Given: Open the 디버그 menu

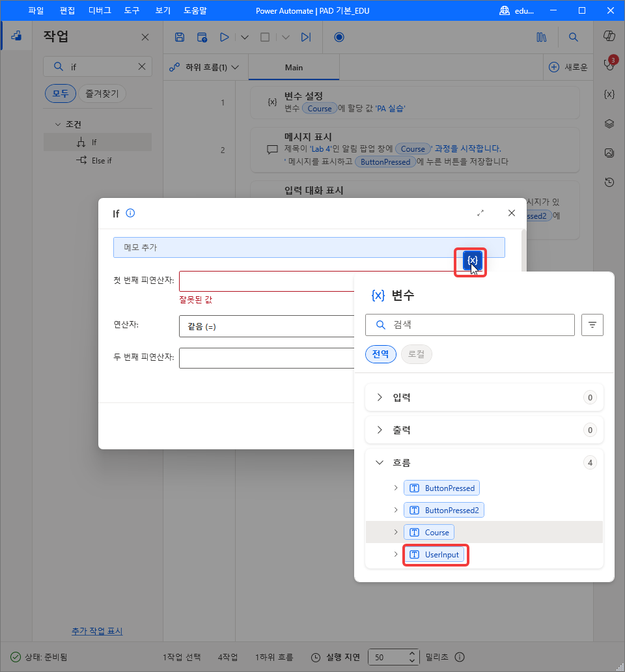Looking at the screenshot, I should [x=100, y=10].
